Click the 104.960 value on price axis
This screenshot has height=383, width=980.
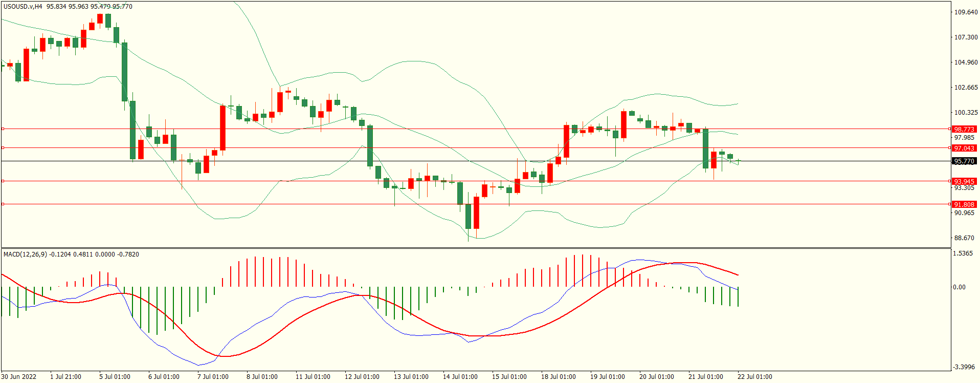point(966,62)
